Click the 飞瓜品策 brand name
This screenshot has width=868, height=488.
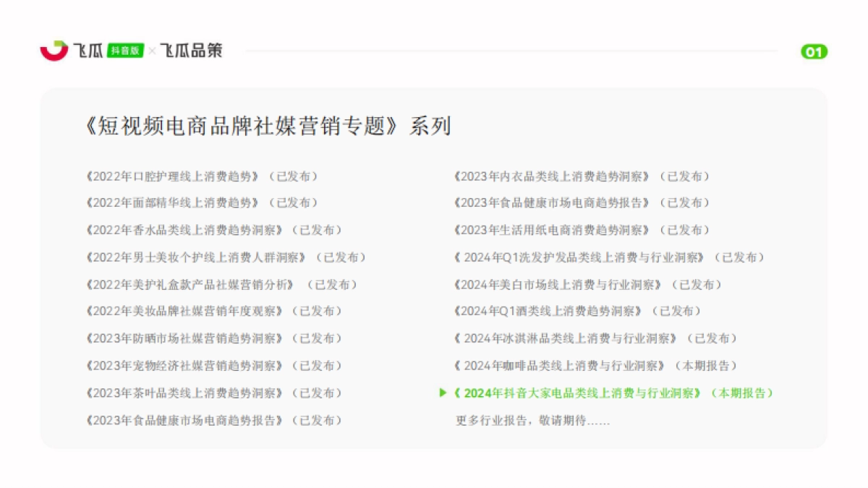[191, 51]
